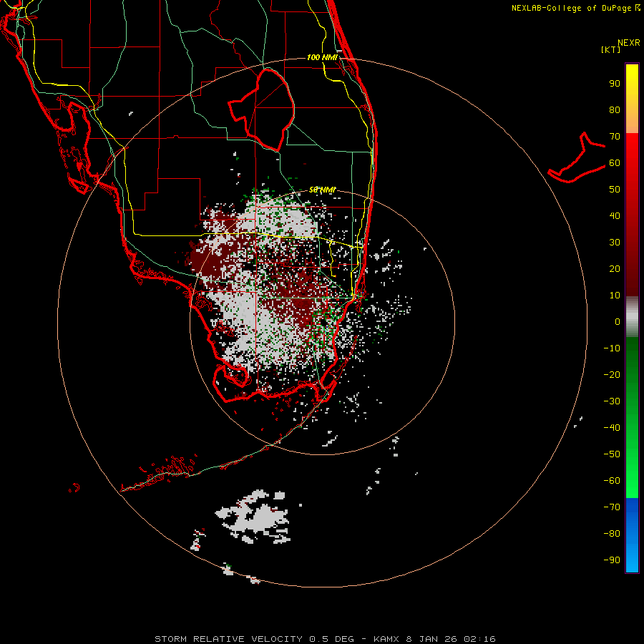Screen dimensions: 644x644
Task: Click the positive 30 scale value
Action: click(x=615, y=243)
